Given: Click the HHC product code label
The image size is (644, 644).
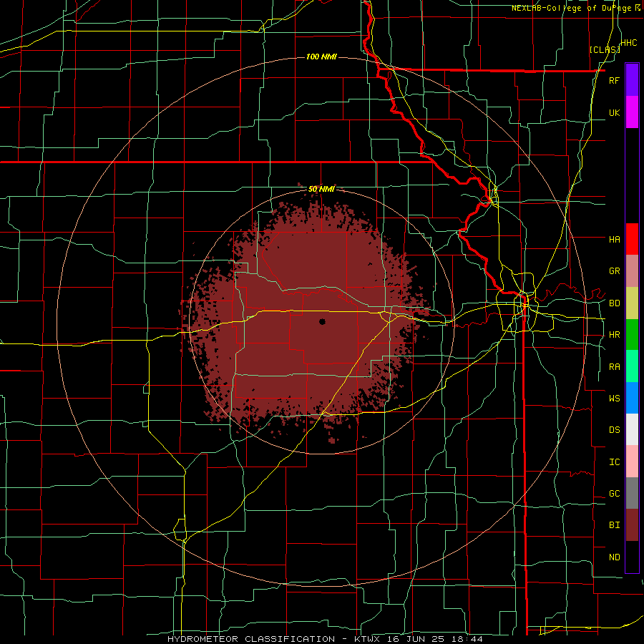Looking at the screenshot, I should (x=628, y=43).
